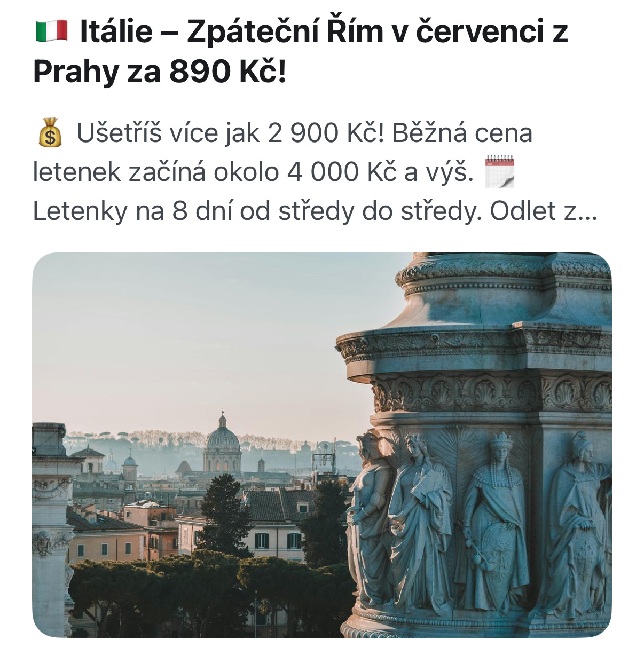This screenshot has height=663, width=644.
Task: Tap the Italian flag emoji in the title
Action: click(x=51, y=31)
